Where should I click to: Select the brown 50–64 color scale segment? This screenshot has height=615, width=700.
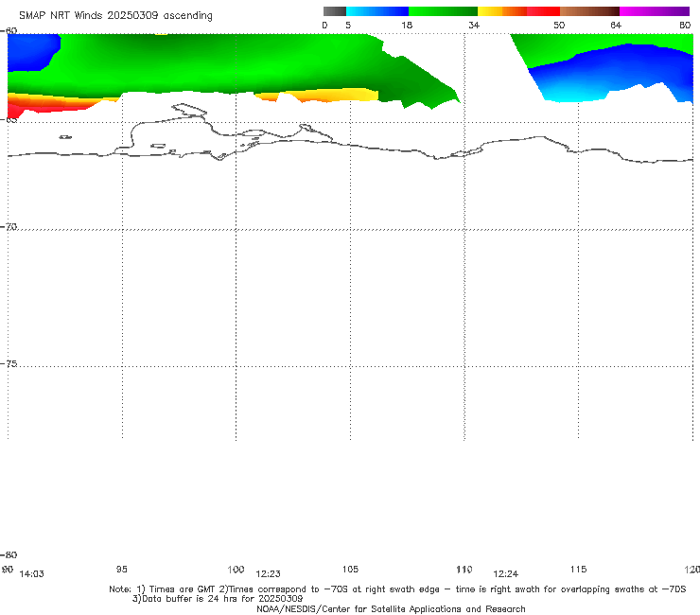click(589, 11)
